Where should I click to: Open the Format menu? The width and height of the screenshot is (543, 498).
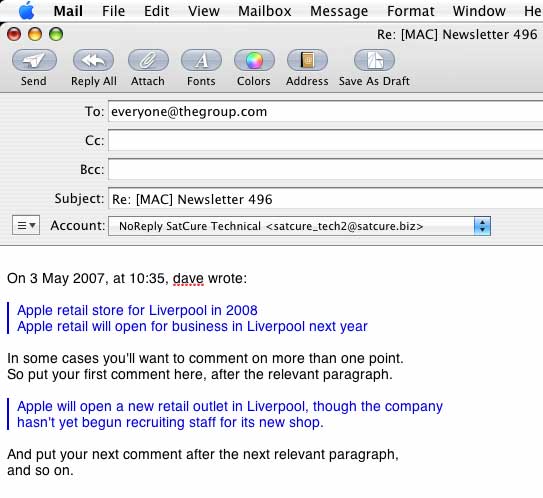click(410, 11)
